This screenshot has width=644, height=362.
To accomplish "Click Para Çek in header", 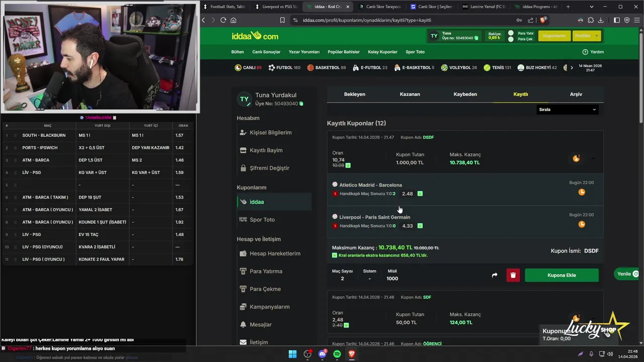I will [x=525, y=39].
